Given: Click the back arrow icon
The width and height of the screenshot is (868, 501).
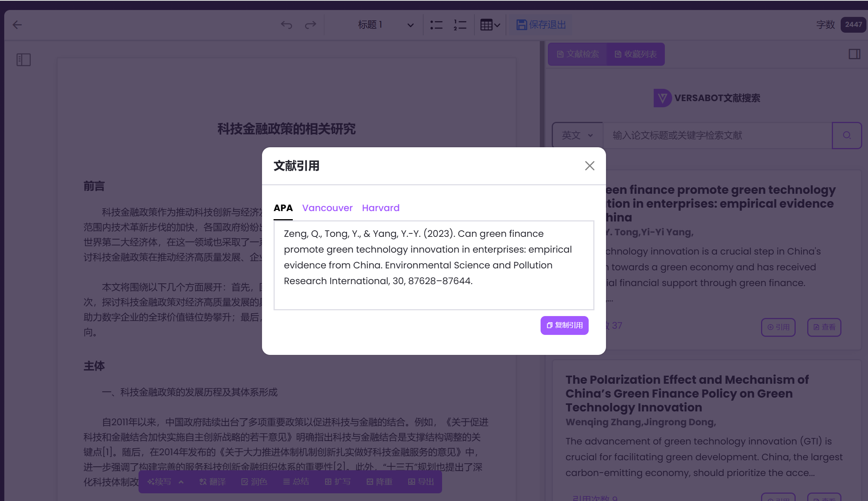Looking at the screenshot, I should (17, 25).
